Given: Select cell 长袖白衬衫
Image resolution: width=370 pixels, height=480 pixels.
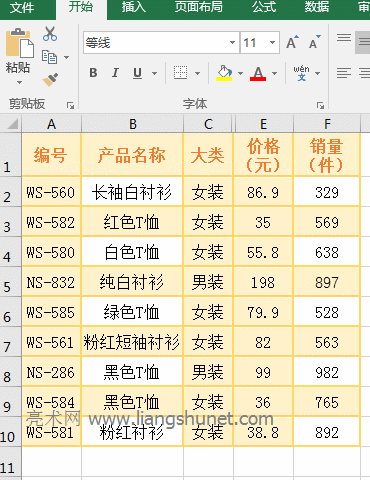Looking at the screenshot, I should (x=132, y=192).
